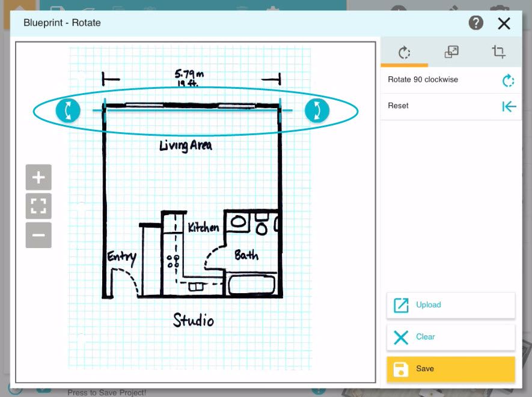
Task: Open the Crop tab
Action: 498,52
